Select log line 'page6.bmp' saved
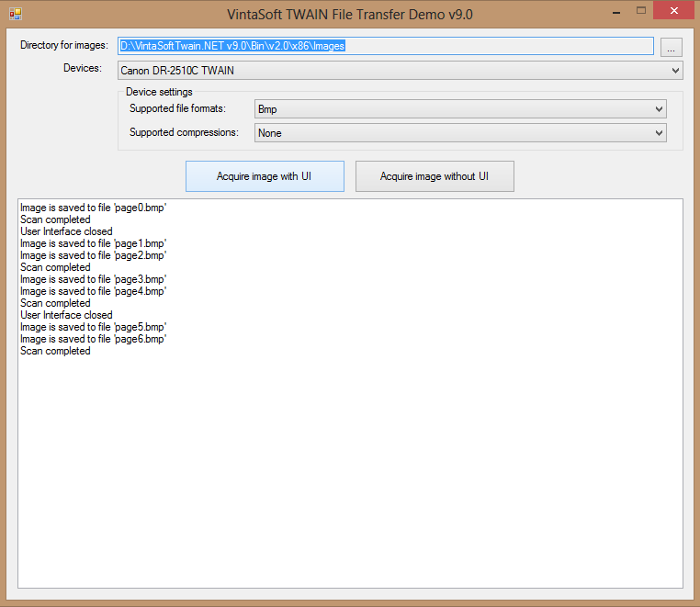 point(94,339)
